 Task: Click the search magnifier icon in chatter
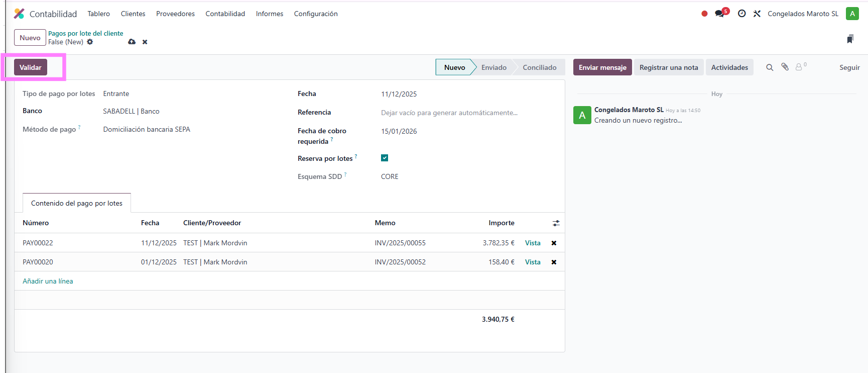(769, 67)
